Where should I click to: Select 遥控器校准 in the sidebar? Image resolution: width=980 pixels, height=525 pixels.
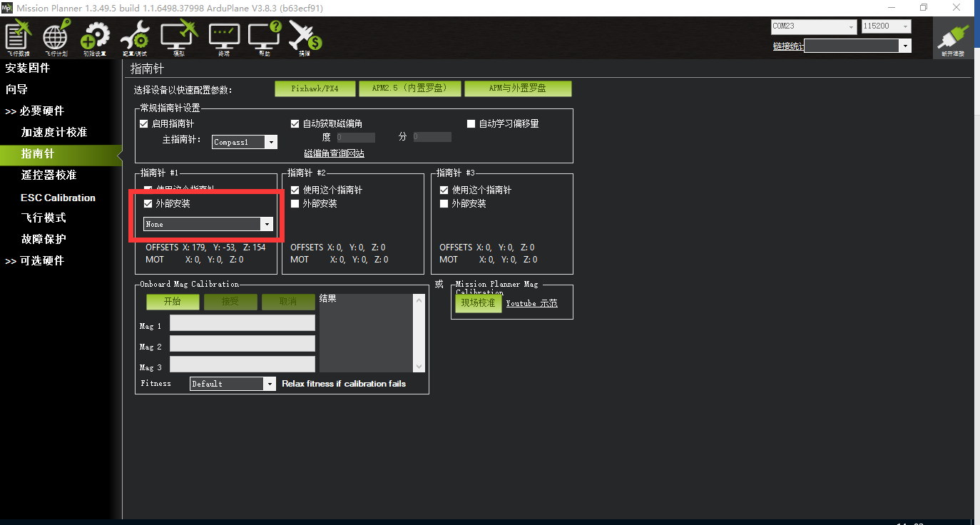(49, 175)
